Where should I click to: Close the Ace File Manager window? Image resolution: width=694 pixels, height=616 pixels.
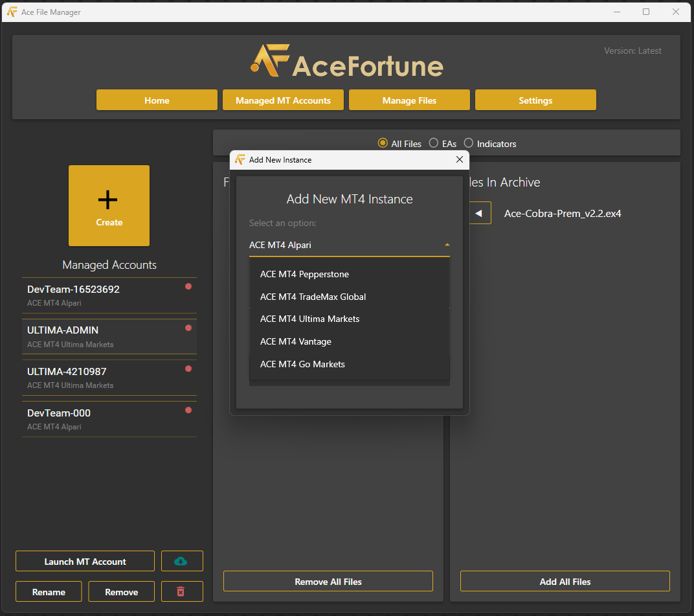[675, 12]
